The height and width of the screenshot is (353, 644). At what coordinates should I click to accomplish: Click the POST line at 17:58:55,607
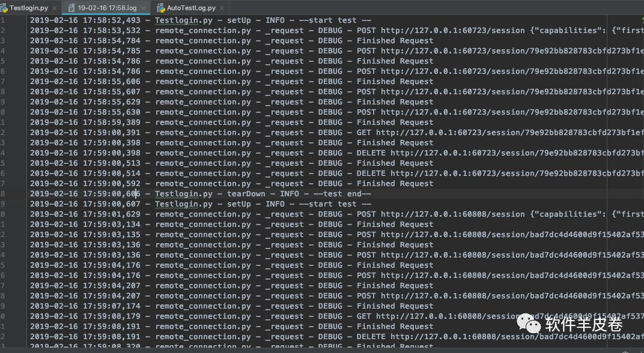click(337, 91)
